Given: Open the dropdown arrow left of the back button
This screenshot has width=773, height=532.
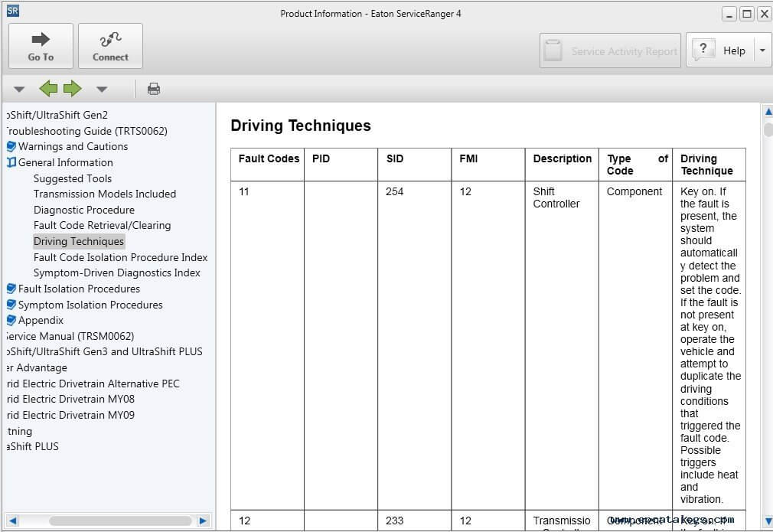Looking at the screenshot, I should coord(19,88).
